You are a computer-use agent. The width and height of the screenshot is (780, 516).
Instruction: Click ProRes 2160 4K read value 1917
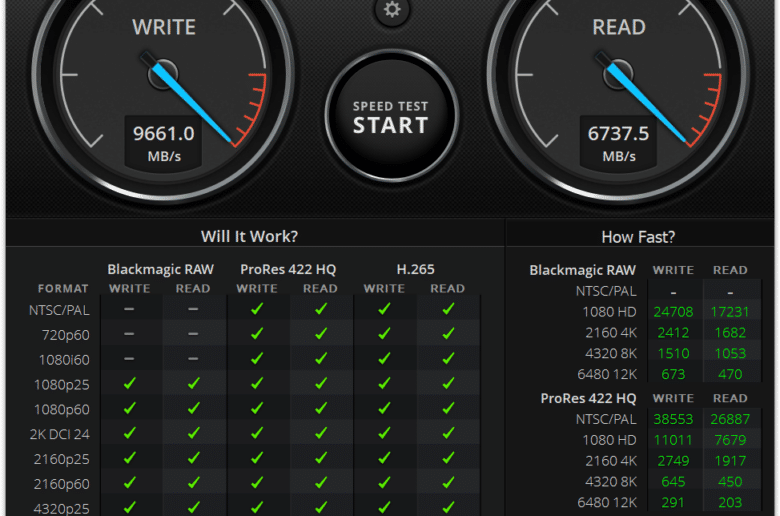(730, 461)
